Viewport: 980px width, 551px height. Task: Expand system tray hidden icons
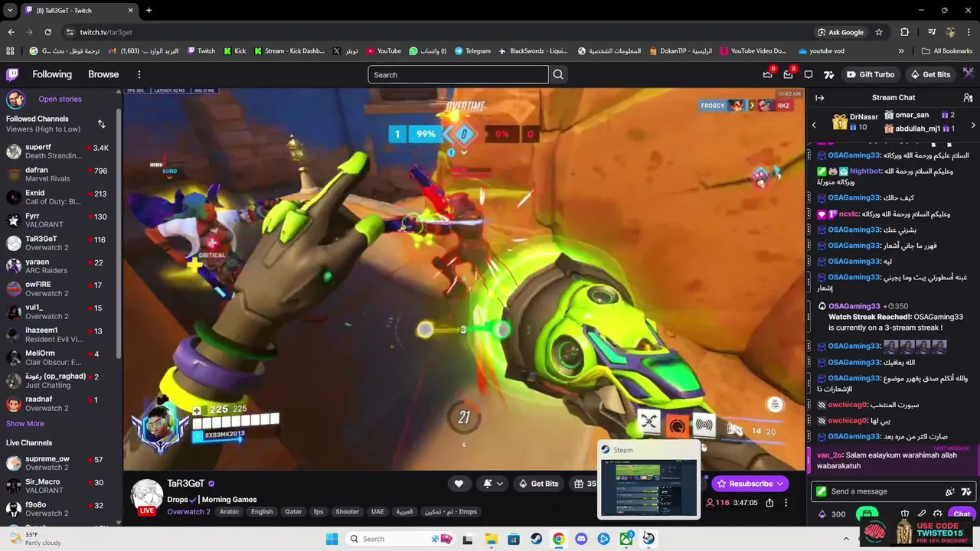(846, 539)
